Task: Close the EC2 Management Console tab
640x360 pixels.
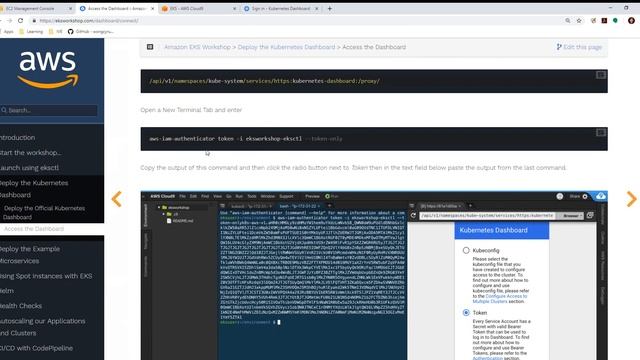Action: 71,8
